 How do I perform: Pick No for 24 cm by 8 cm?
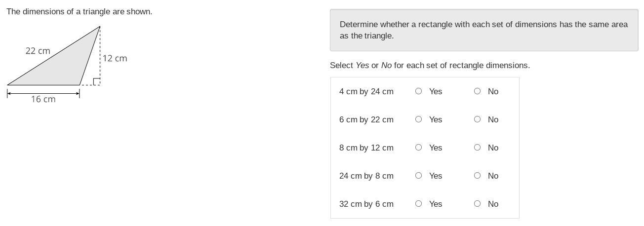(477, 176)
